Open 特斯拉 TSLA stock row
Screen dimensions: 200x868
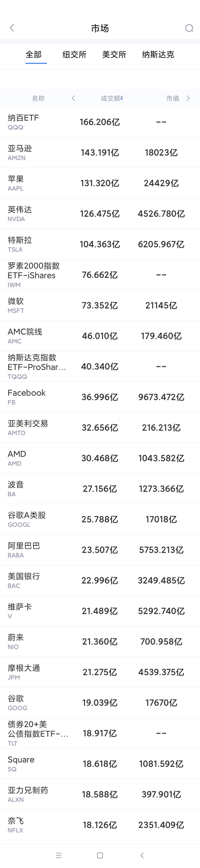[100, 244]
